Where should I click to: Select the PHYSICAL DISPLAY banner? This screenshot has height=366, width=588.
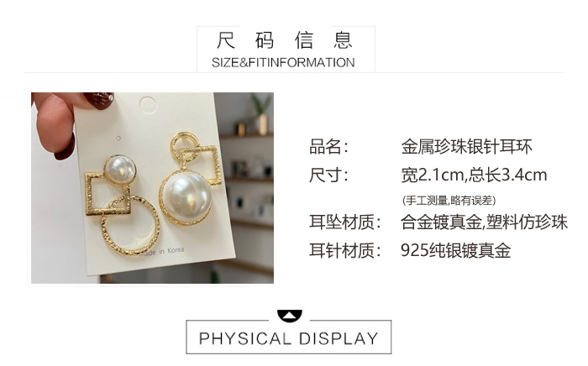tap(288, 337)
